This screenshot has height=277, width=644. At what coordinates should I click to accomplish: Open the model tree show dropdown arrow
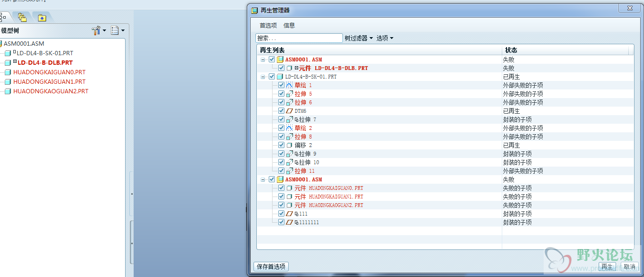click(123, 31)
